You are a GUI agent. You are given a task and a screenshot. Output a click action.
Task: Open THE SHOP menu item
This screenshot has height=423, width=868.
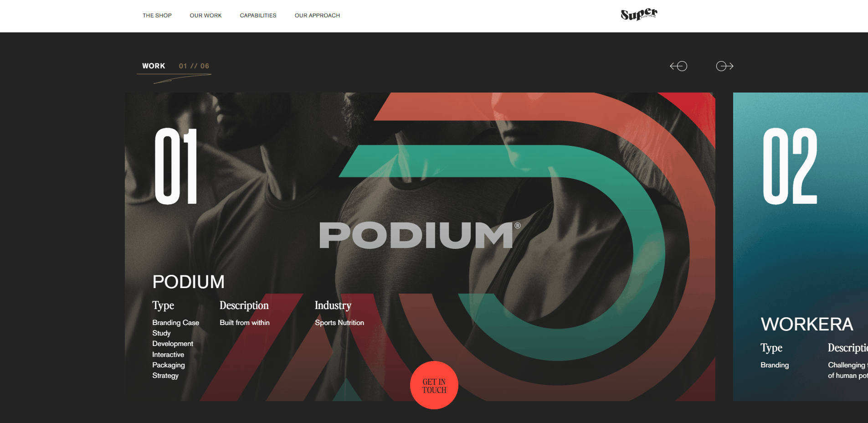(x=157, y=15)
